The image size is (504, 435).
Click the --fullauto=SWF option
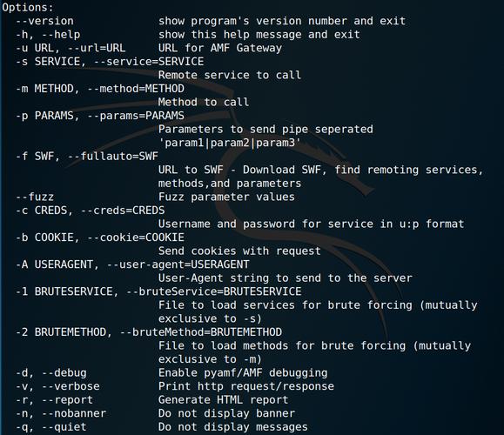tap(113, 156)
